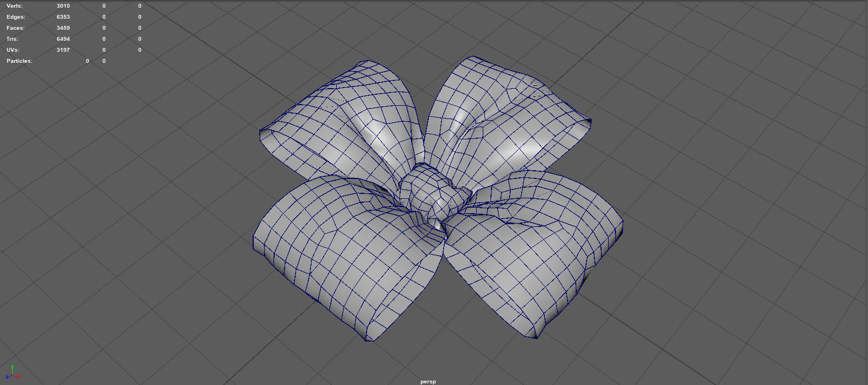Click the Particles: label in the HUD
Image resolution: width=868 pixels, height=385 pixels.
tap(19, 61)
